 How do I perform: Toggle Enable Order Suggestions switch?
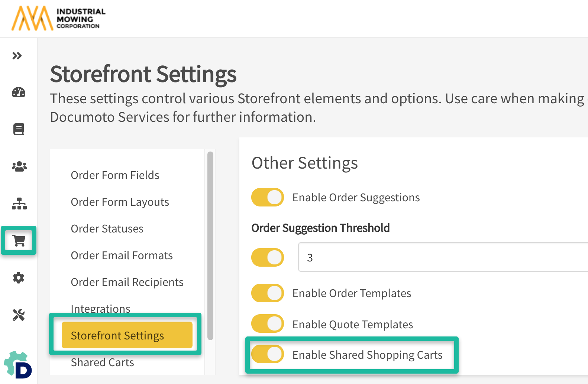268,197
